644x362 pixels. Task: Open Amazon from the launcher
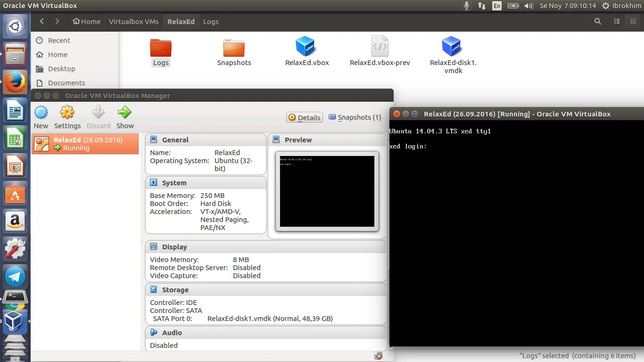[x=15, y=221]
